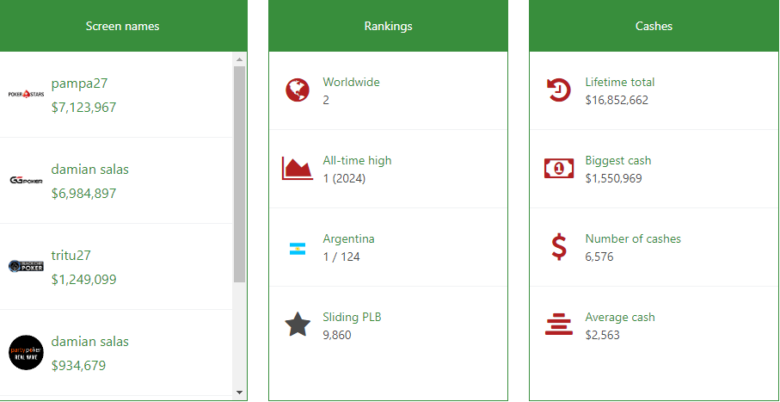Screen dimensions: 780x402
Task: Click the scrollbar down arrow in Screen names
Action: tap(239, 393)
